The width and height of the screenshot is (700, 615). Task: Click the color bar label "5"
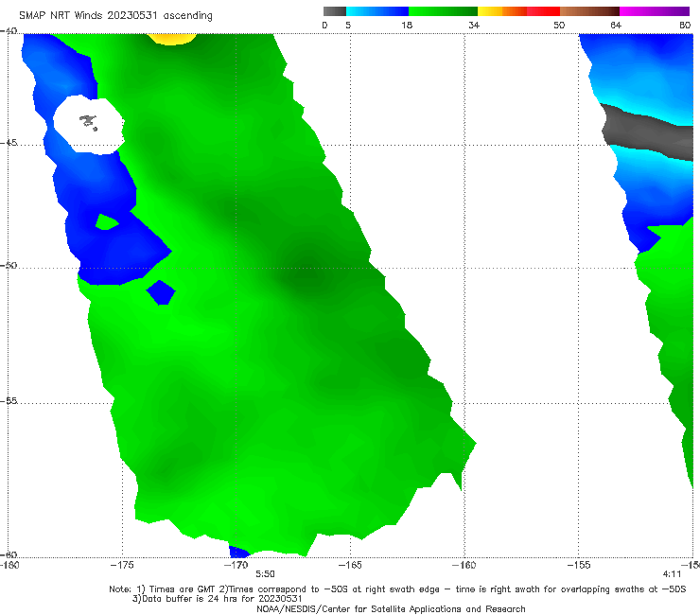(x=348, y=25)
